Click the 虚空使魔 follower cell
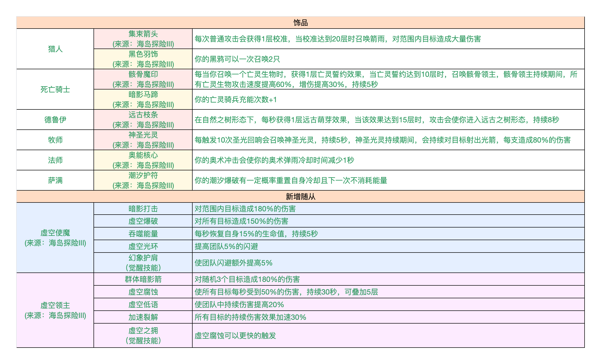This screenshot has height=364, width=601. (55, 238)
